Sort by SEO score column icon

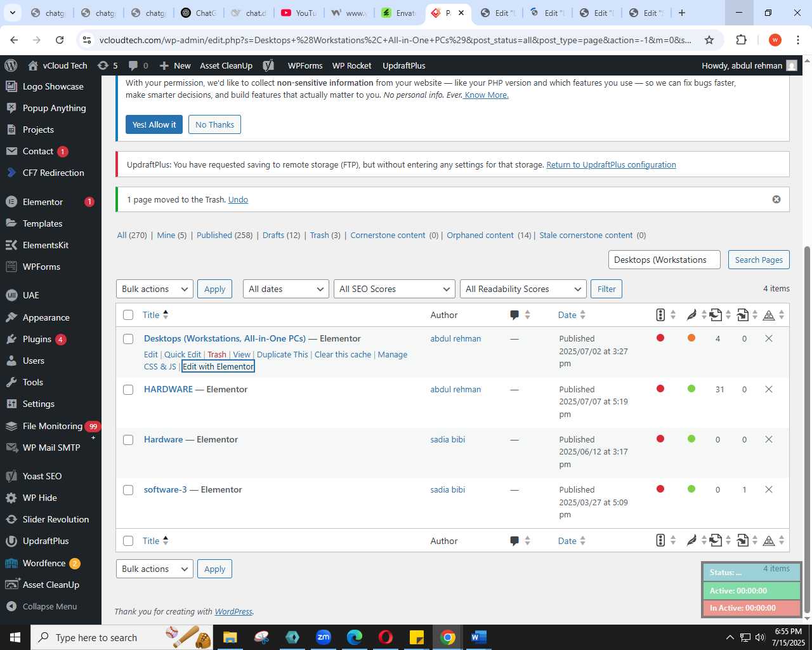coord(665,315)
